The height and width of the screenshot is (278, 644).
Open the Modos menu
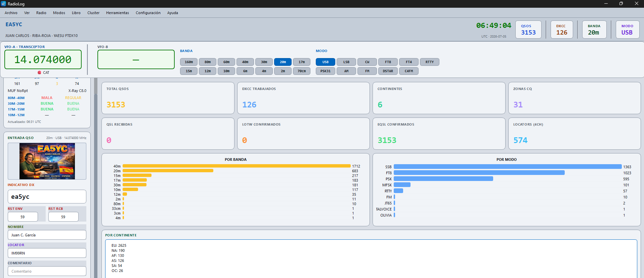coord(59,13)
